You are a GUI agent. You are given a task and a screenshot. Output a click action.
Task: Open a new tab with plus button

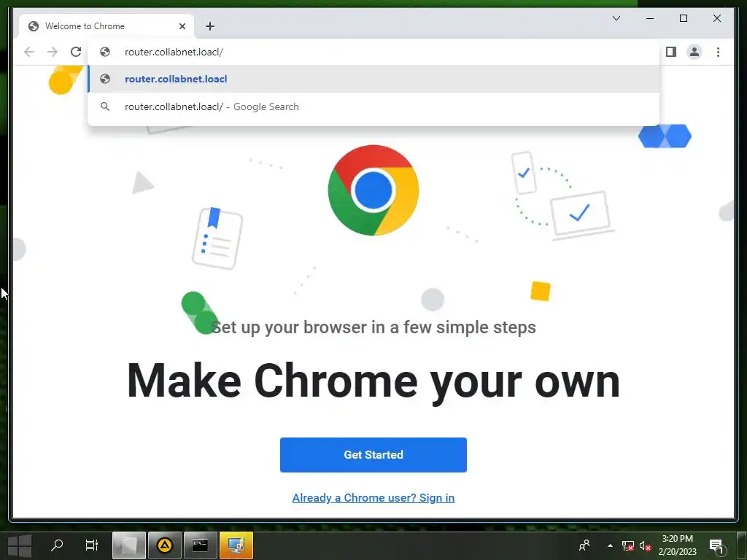point(210,26)
